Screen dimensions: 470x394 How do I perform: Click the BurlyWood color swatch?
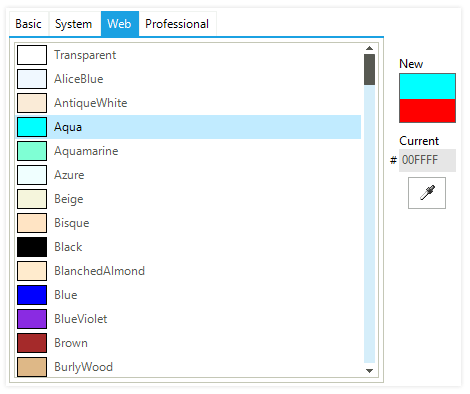(x=32, y=367)
